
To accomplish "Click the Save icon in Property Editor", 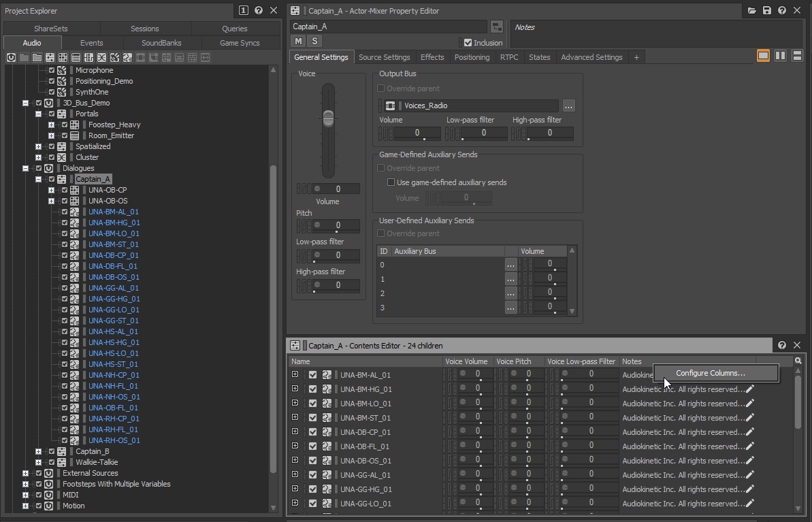I will [x=767, y=11].
